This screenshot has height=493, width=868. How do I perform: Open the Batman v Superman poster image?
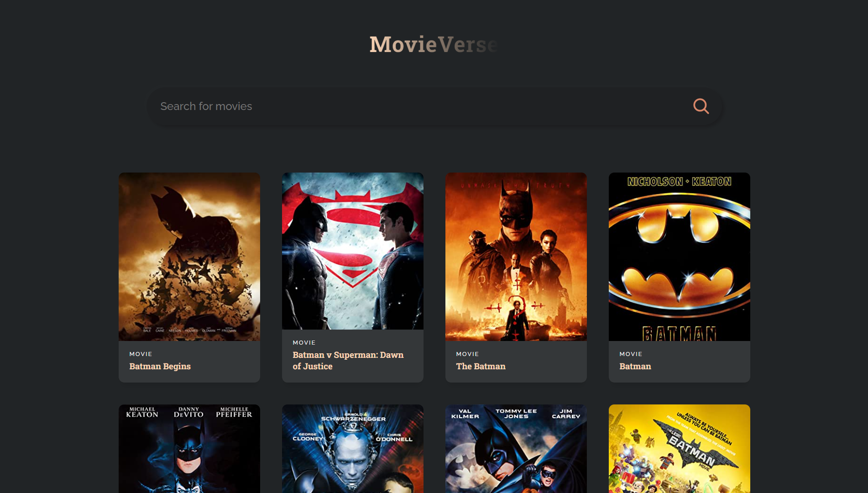tap(353, 251)
